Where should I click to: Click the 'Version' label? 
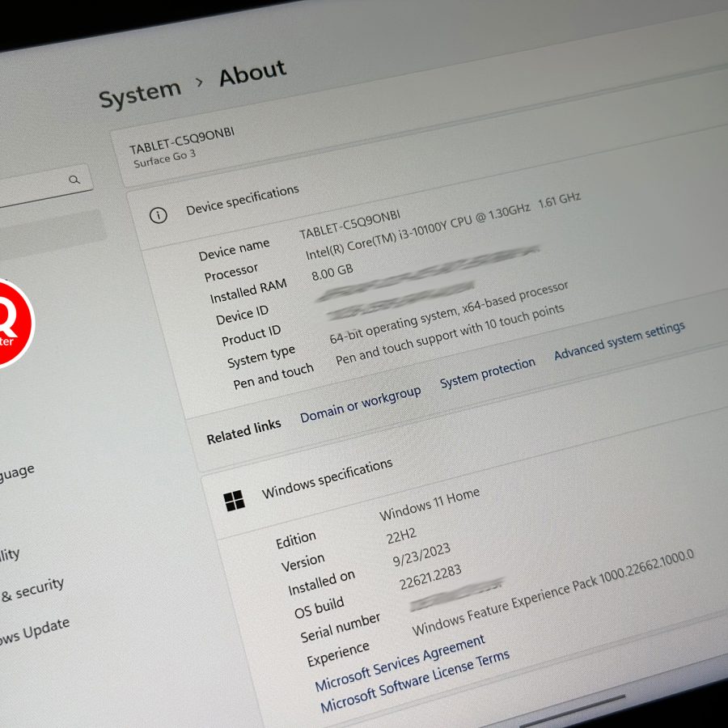[x=303, y=562]
